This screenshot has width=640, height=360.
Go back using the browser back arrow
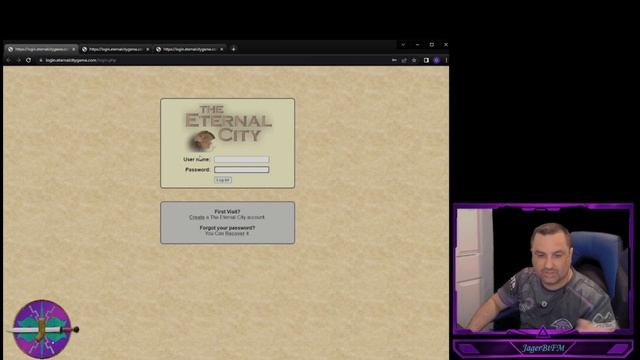click(9, 60)
